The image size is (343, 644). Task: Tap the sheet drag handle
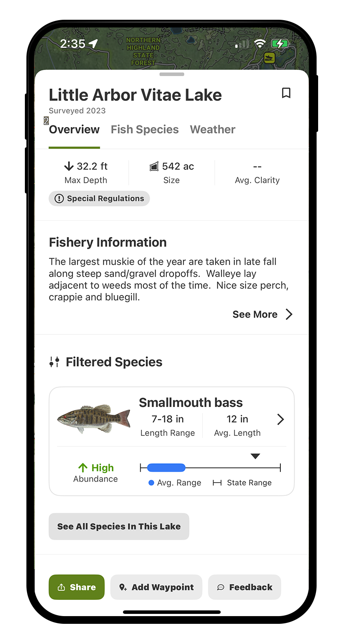coord(171,74)
